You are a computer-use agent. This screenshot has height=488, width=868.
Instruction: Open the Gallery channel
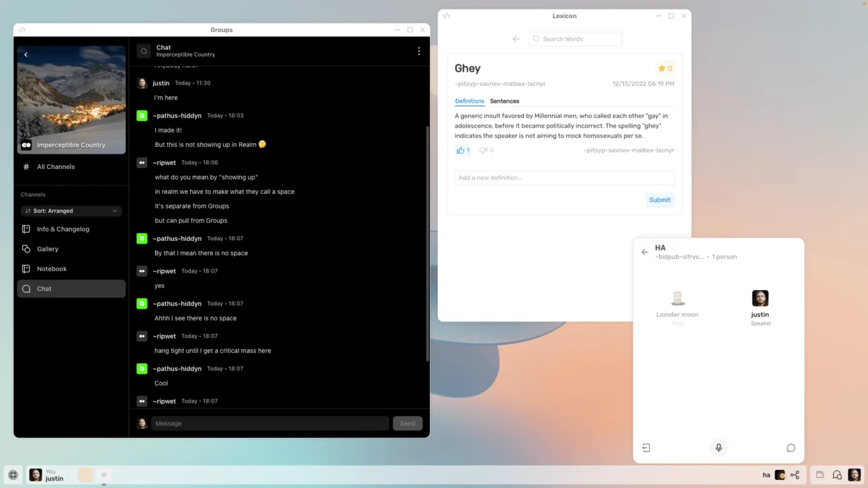pos(71,249)
